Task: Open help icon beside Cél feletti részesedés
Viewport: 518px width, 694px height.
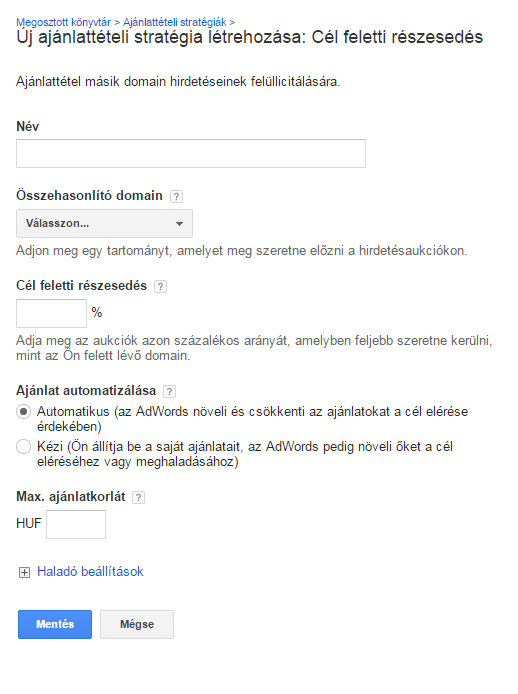Action: 160,286
